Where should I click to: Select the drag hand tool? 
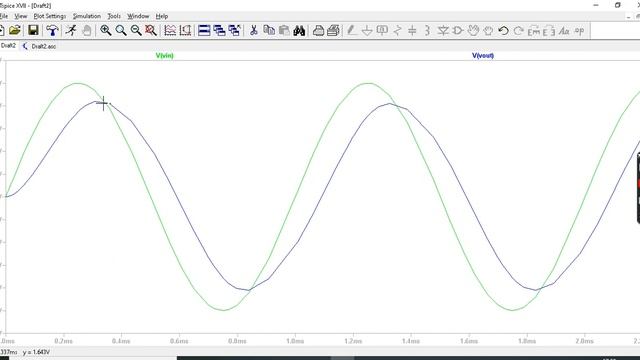coord(488,30)
